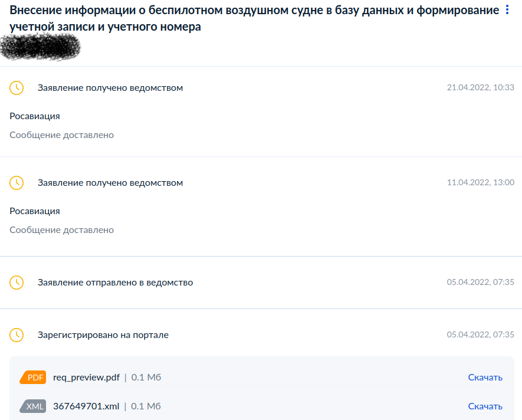Select the 21.04.2022 "Заявление получено ведомством" heading
Image resolution: width=522 pixels, height=420 pixels.
[110, 88]
